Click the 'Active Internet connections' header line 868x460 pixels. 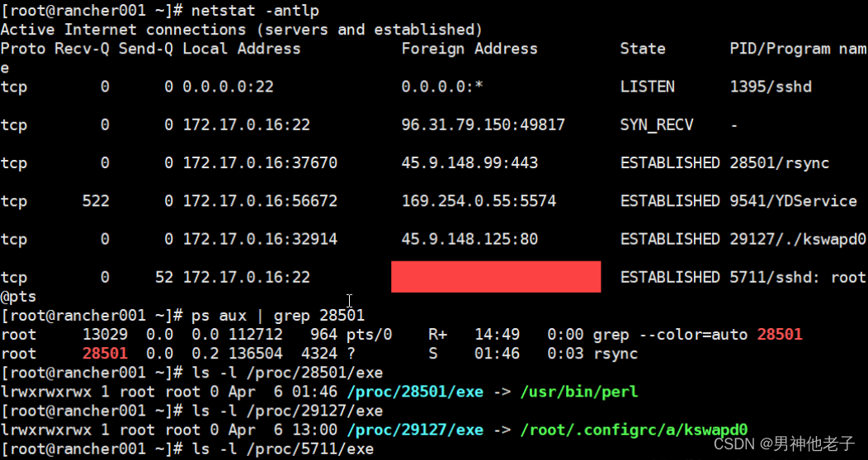tap(242, 30)
